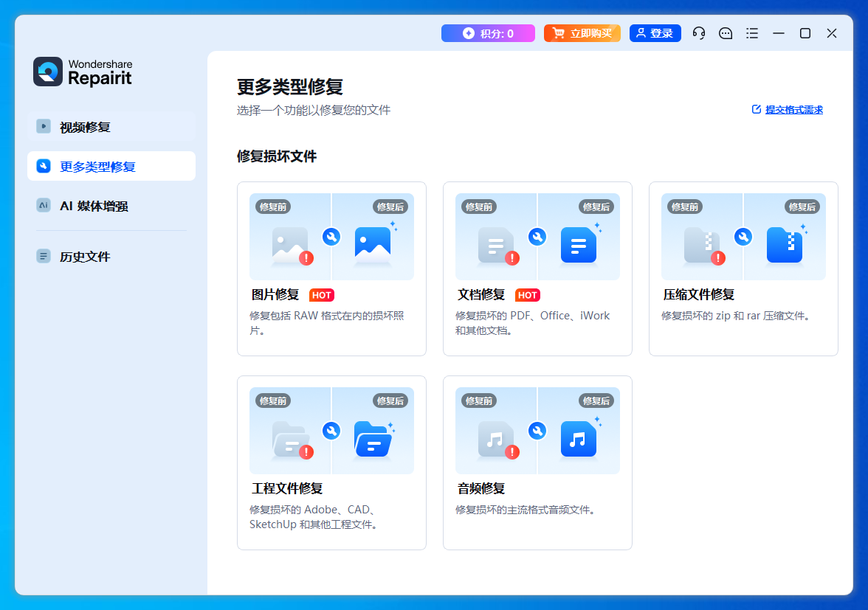Click the history files sidebar icon

point(43,254)
